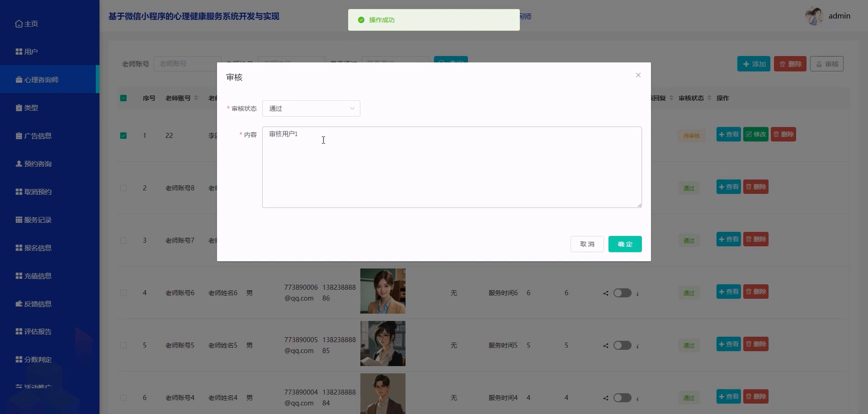Uncheck the checkbox for row 1
This screenshot has height=414, width=868.
click(123, 135)
